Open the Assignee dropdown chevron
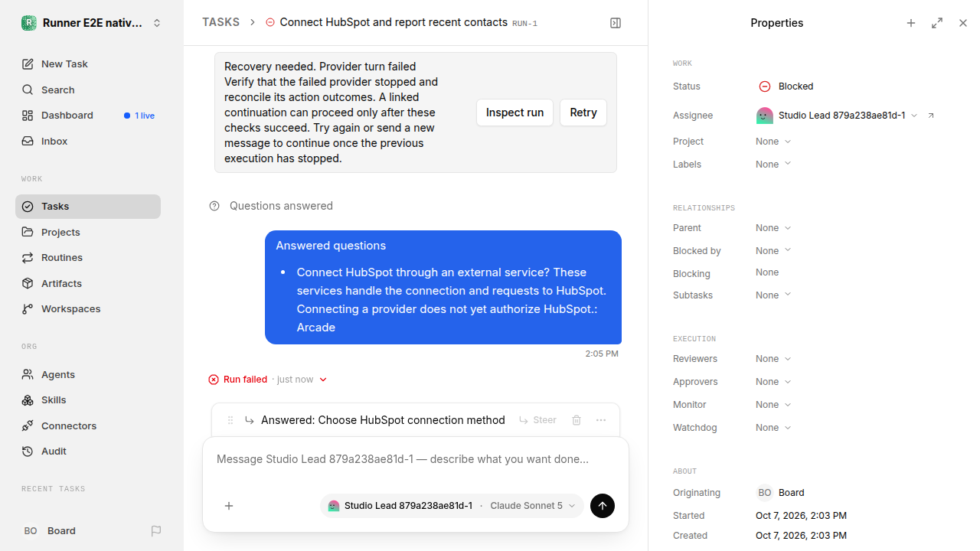 (914, 116)
